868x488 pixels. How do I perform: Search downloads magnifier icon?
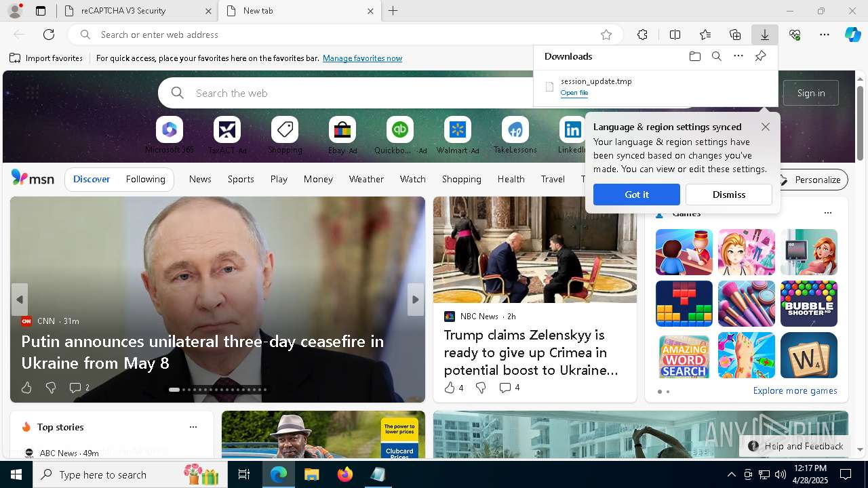click(x=716, y=56)
